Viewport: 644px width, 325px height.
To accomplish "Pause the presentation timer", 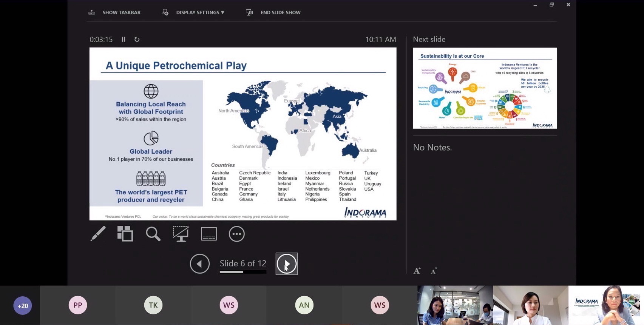I will click(124, 39).
